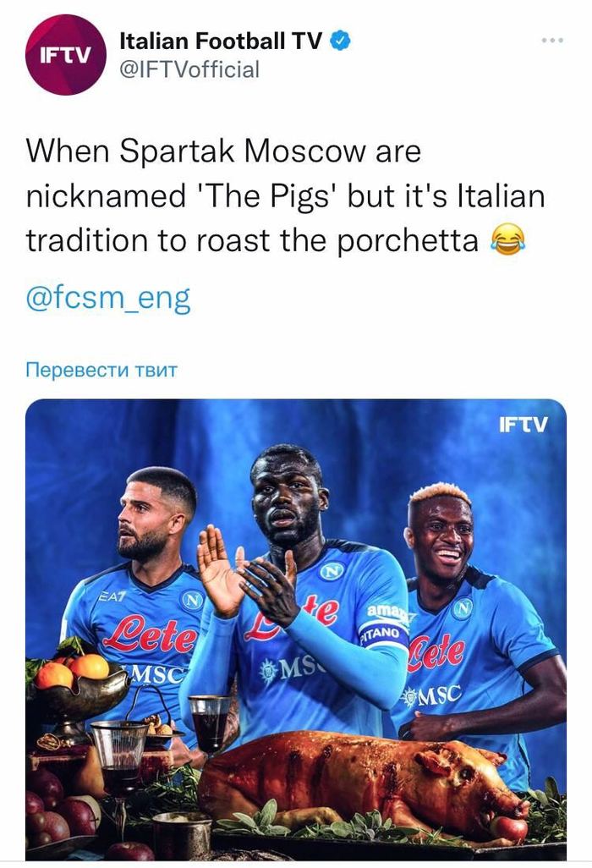Select the word porchetta in tweet text
The height and width of the screenshot is (868, 592).
pyautogui.click(x=408, y=241)
